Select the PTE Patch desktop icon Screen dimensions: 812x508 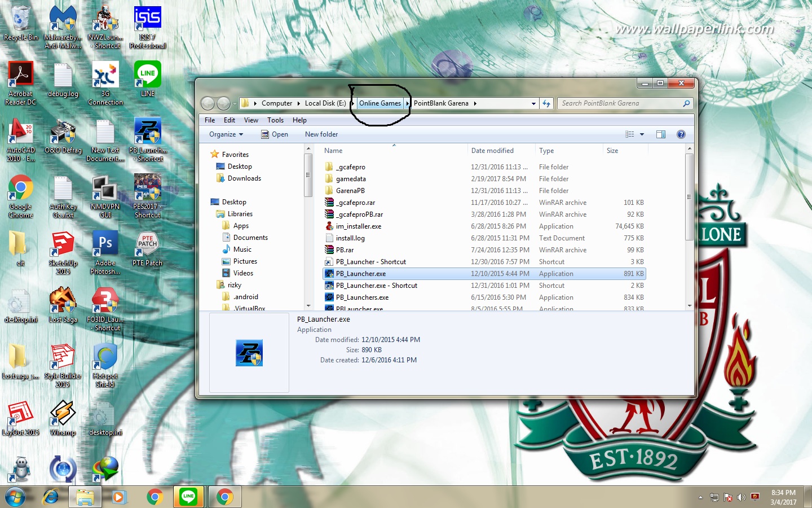click(148, 249)
